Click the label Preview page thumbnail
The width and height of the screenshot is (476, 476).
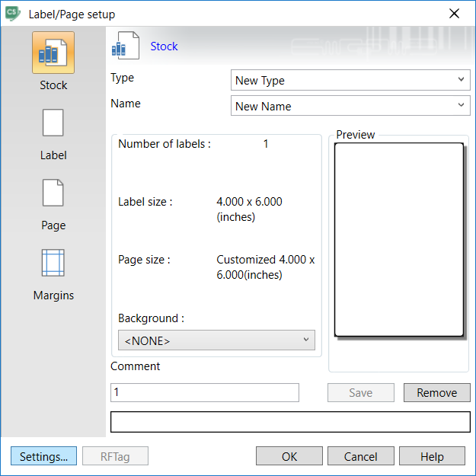click(x=398, y=239)
